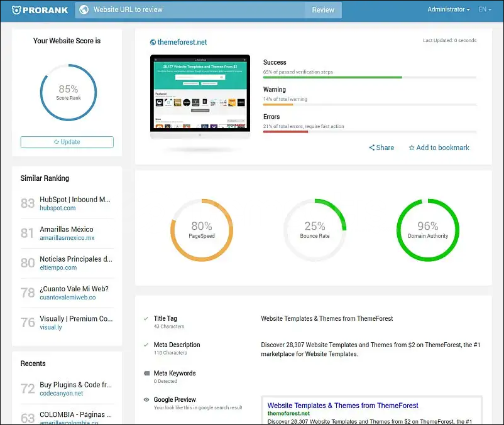Click the refresh icon on the Update button
The image size is (504, 425).
click(57, 142)
